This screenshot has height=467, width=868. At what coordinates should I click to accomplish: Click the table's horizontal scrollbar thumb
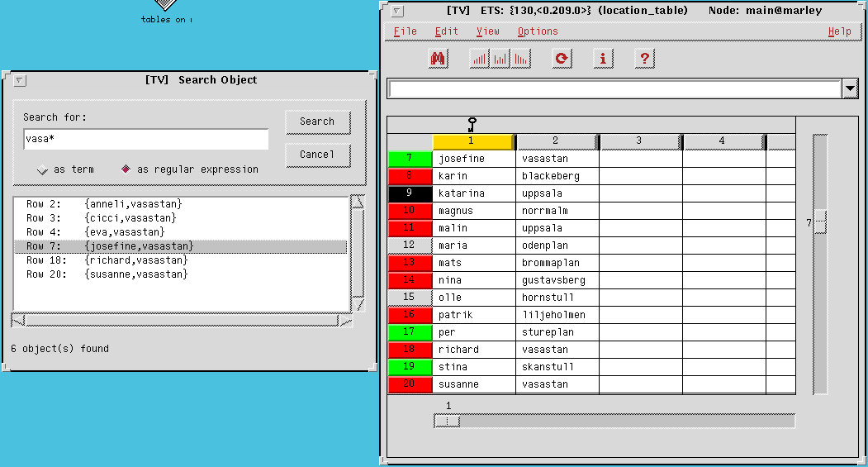point(448,422)
